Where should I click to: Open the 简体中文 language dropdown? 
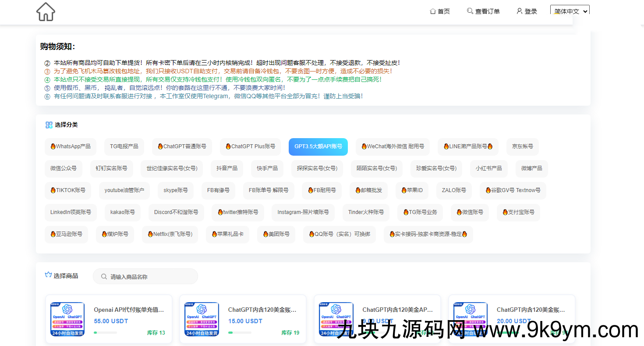(x=570, y=11)
